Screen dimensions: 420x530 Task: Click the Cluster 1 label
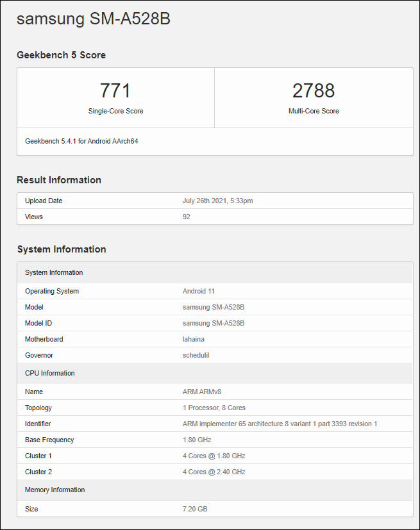(38, 456)
